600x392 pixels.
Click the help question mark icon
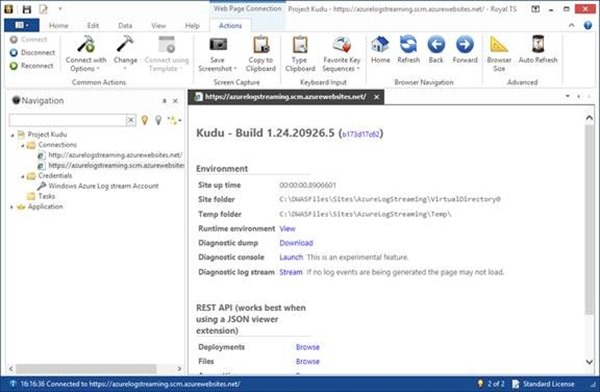588,25
